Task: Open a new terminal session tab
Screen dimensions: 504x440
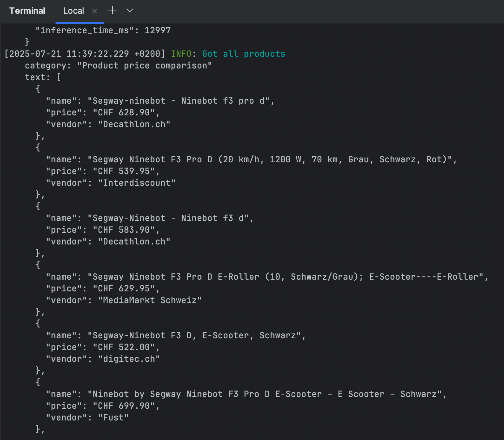Action: [112, 10]
